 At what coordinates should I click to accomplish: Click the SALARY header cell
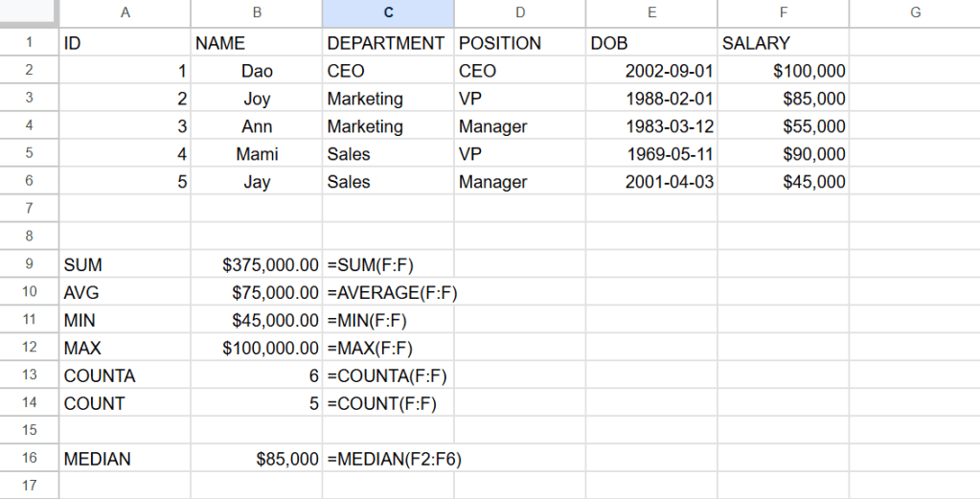point(784,43)
